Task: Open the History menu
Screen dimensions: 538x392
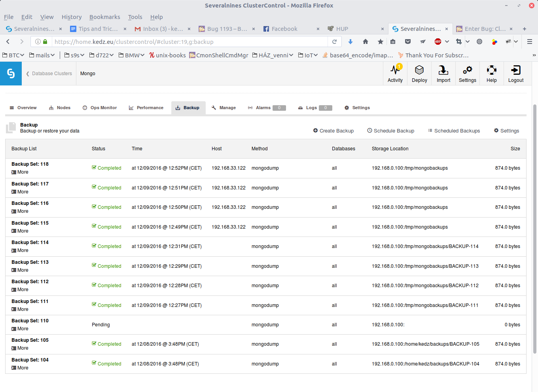Action: point(72,17)
